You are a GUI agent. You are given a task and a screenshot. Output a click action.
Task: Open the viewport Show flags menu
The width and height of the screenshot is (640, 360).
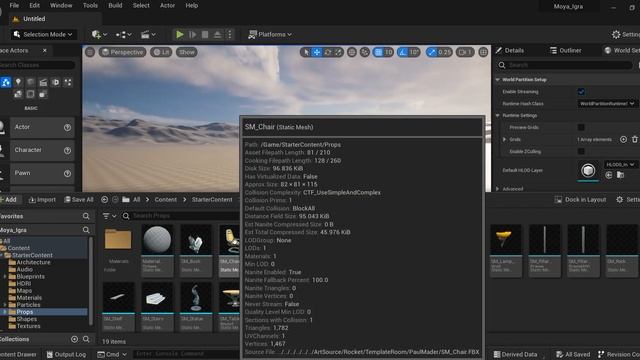(187, 52)
